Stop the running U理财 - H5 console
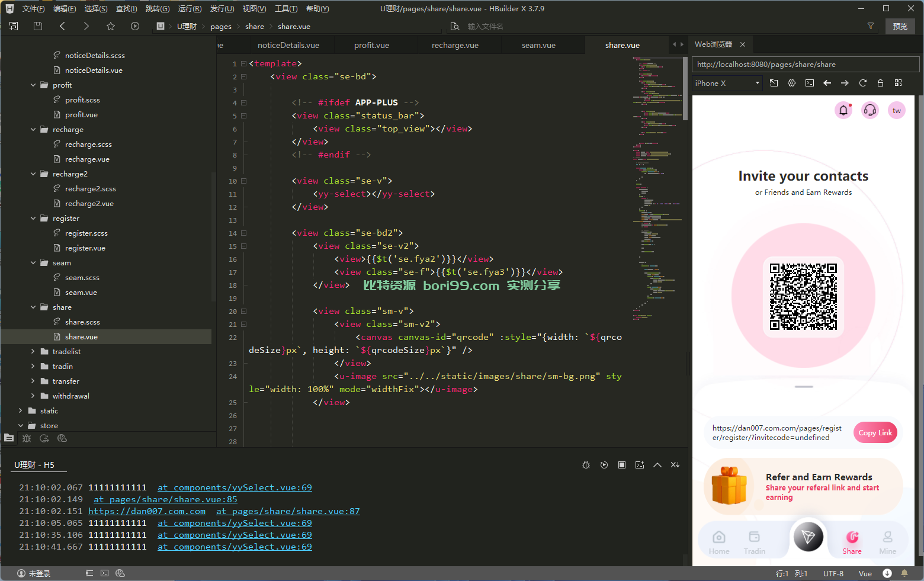Viewport: 924px width, 581px height. tap(621, 465)
